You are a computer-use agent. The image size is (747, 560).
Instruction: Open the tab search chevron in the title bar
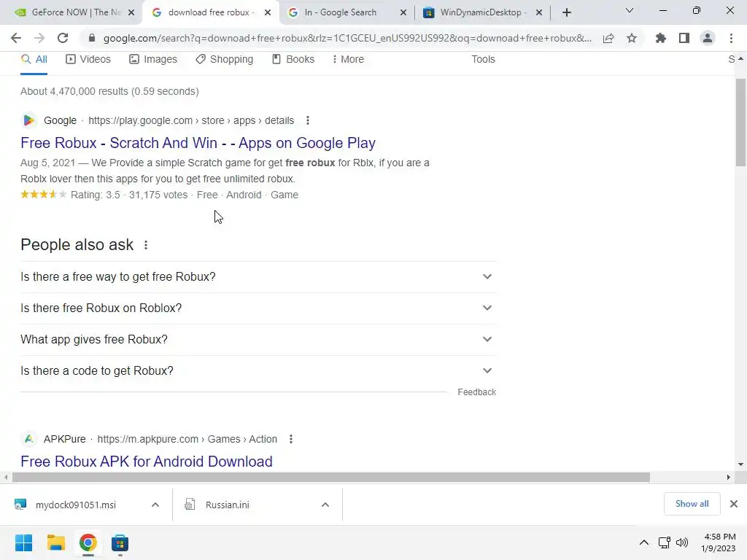coord(630,10)
